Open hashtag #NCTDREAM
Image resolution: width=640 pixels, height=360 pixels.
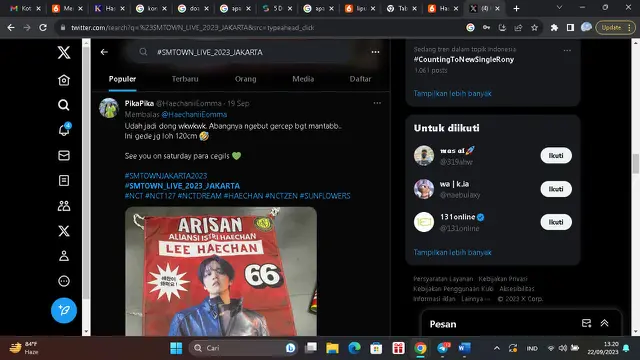(x=200, y=196)
